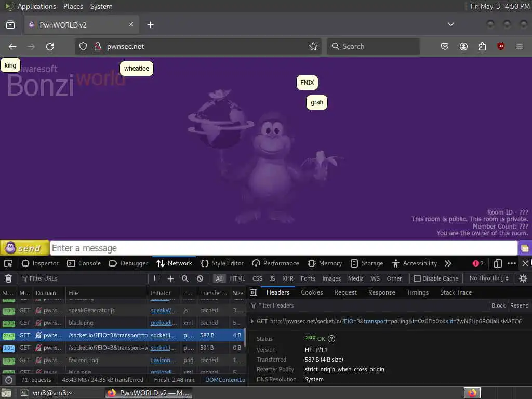
Task: Open the Timings details tab
Action: tap(418, 292)
